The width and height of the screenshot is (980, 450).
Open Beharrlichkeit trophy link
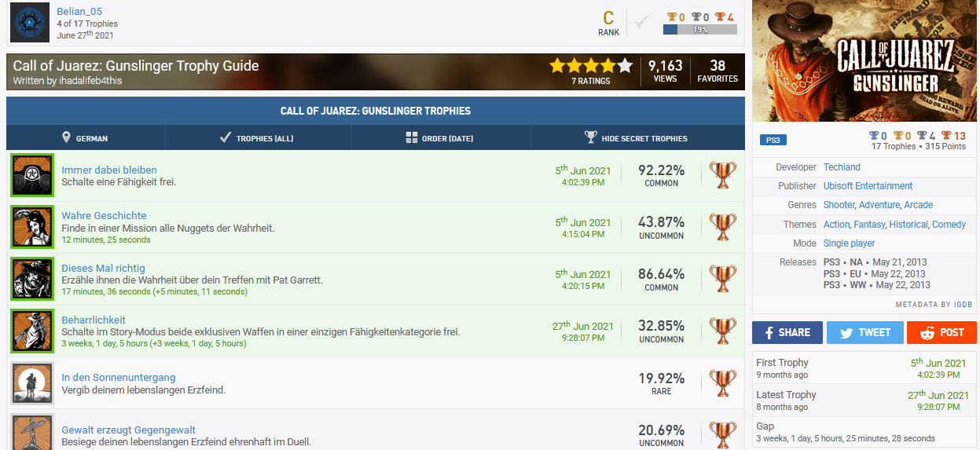click(94, 320)
